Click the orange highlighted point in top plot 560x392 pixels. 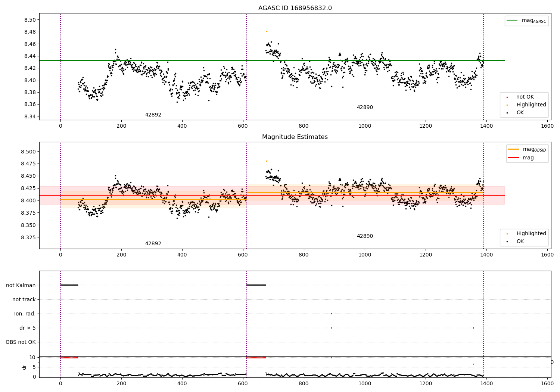(267, 31)
